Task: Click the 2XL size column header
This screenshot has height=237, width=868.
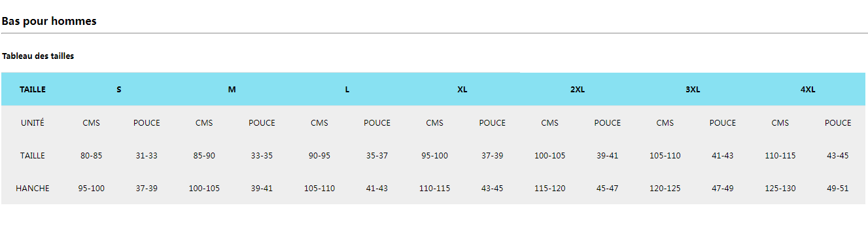Action: click(x=578, y=90)
